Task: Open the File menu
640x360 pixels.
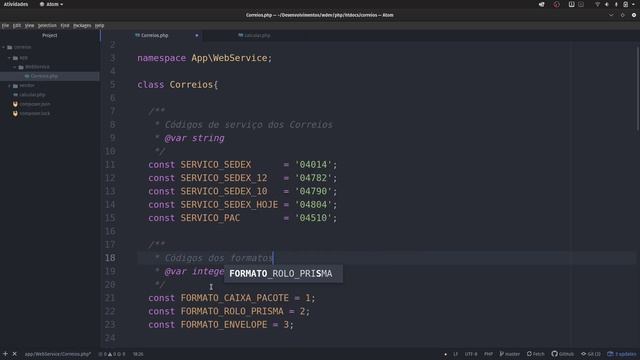Action: [x=5, y=25]
